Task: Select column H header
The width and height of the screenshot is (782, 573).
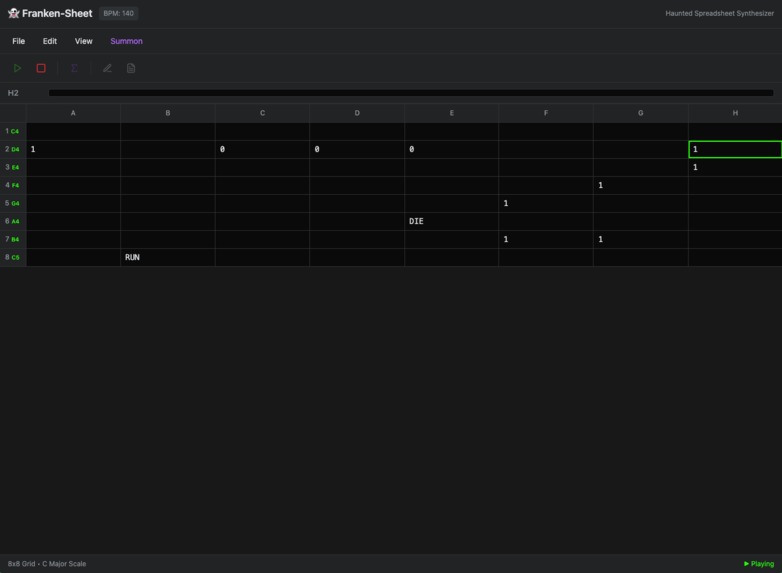Action: point(735,113)
